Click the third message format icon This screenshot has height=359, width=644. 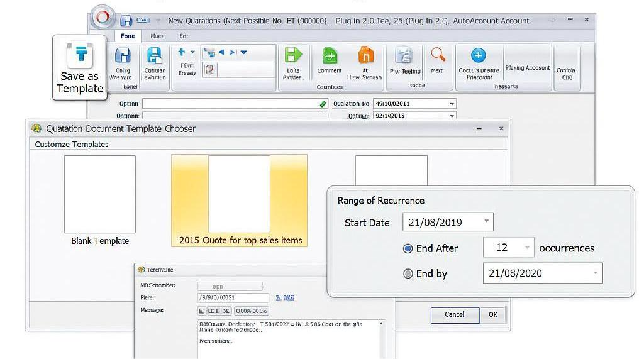tap(226, 311)
